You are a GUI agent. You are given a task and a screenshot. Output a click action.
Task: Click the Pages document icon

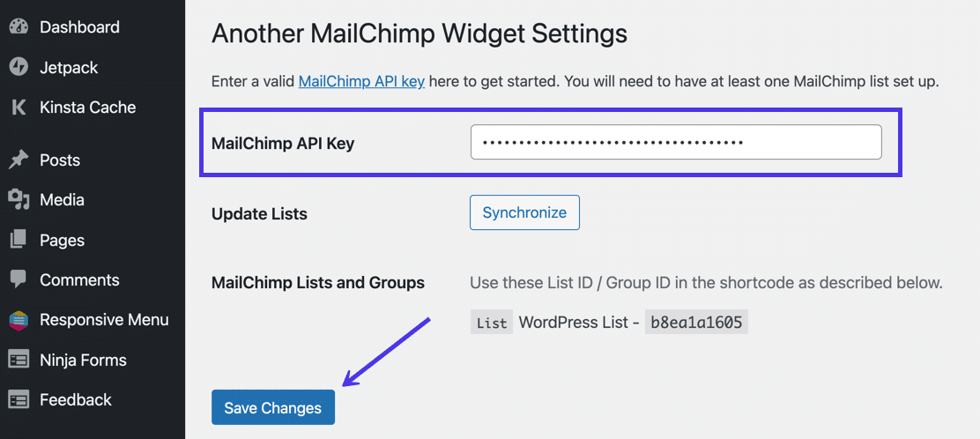tap(19, 240)
